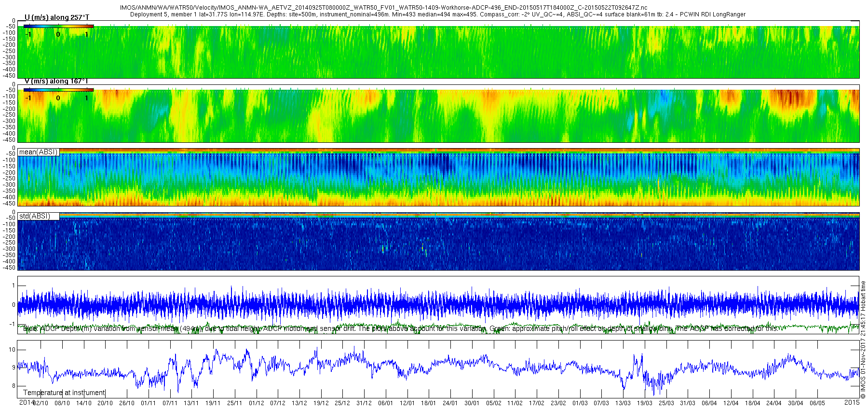Click the '20/10' date tick label

[x=105, y=403]
